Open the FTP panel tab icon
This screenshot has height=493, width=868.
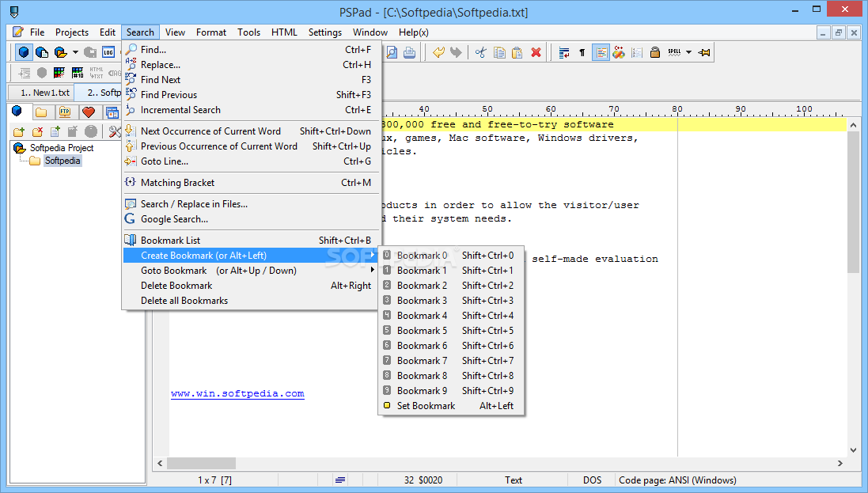[x=65, y=112]
